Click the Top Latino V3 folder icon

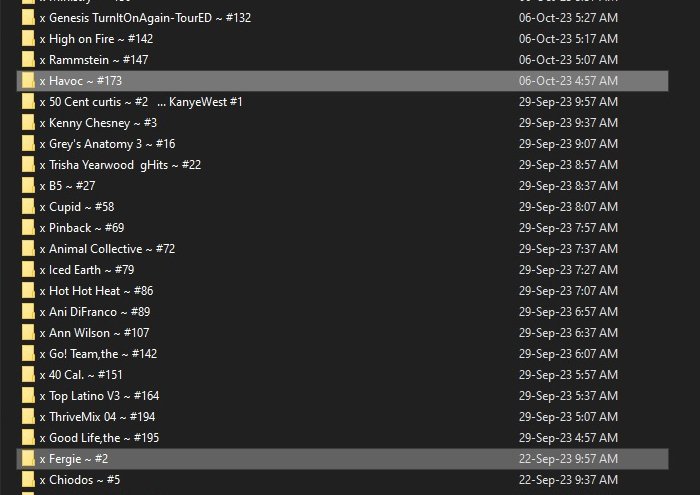tap(28, 396)
